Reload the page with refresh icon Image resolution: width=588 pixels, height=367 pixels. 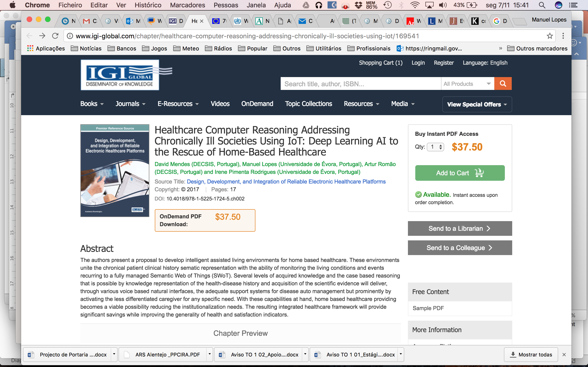click(x=55, y=36)
